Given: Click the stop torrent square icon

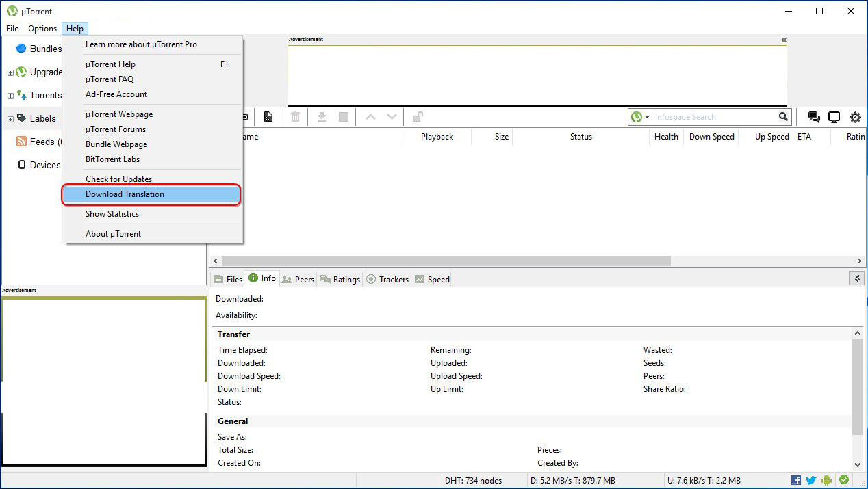Looking at the screenshot, I should [x=344, y=117].
